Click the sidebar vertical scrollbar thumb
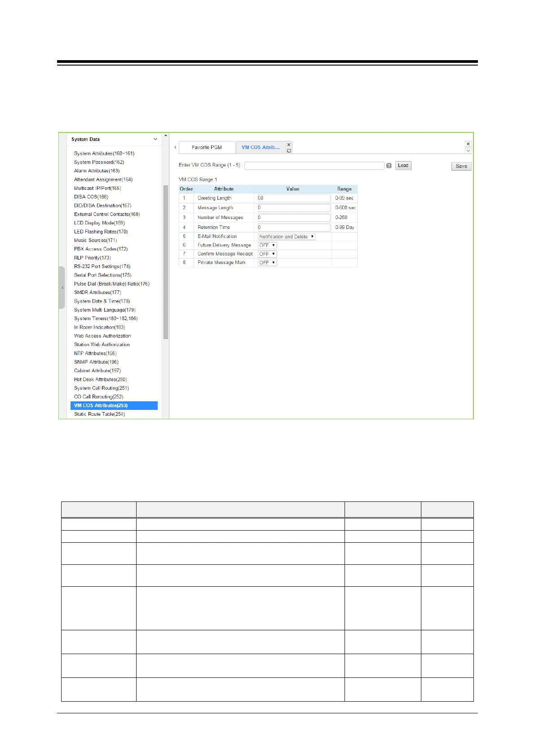 (x=166, y=262)
